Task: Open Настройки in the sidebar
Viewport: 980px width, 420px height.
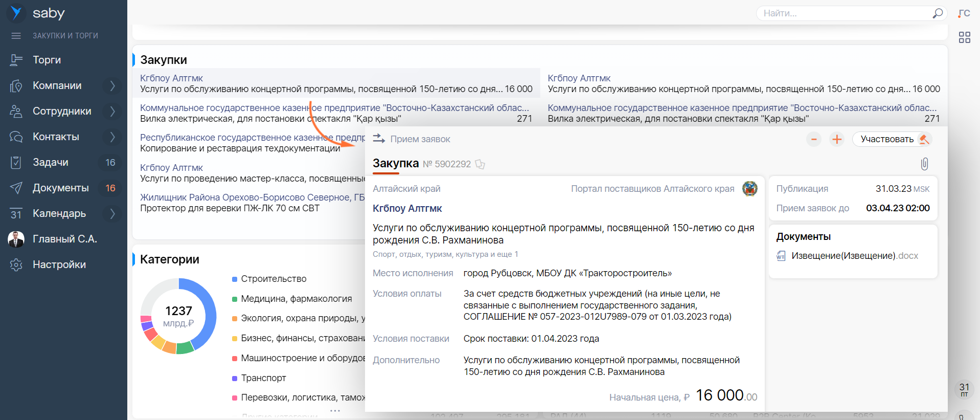Action: (x=59, y=264)
